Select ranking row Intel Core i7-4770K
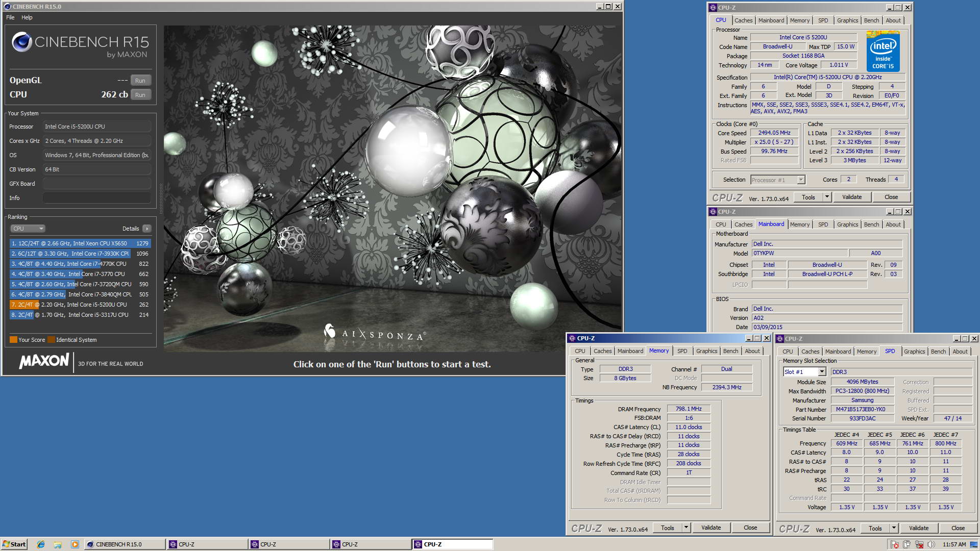This screenshot has width=980, height=551. point(80,264)
